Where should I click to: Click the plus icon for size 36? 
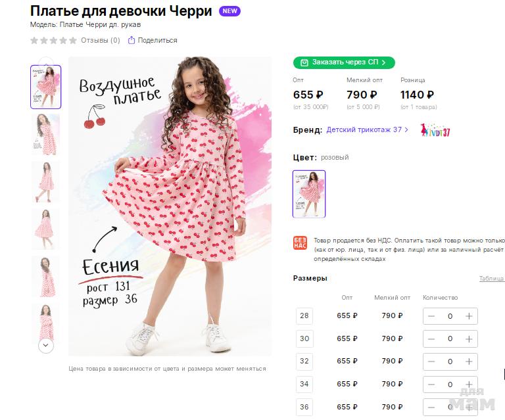tap(469, 408)
